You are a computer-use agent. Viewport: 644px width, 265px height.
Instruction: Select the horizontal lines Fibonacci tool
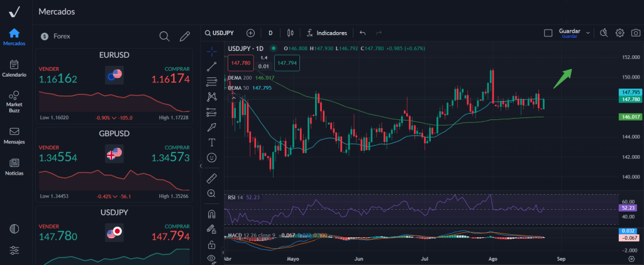pos(212,81)
